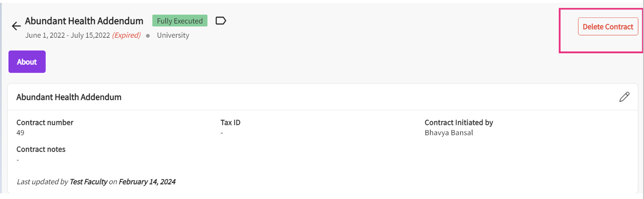
Task: Click the pencil edit icon
Action: point(624,97)
